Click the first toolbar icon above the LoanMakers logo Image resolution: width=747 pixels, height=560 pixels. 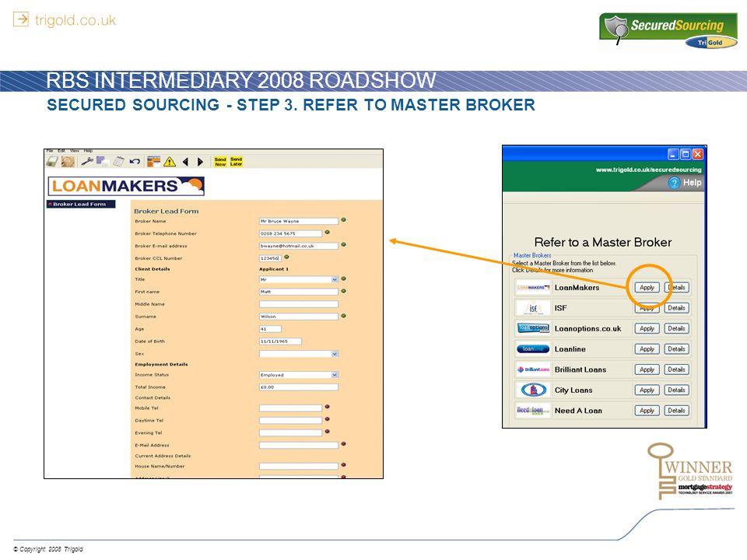point(52,162)
